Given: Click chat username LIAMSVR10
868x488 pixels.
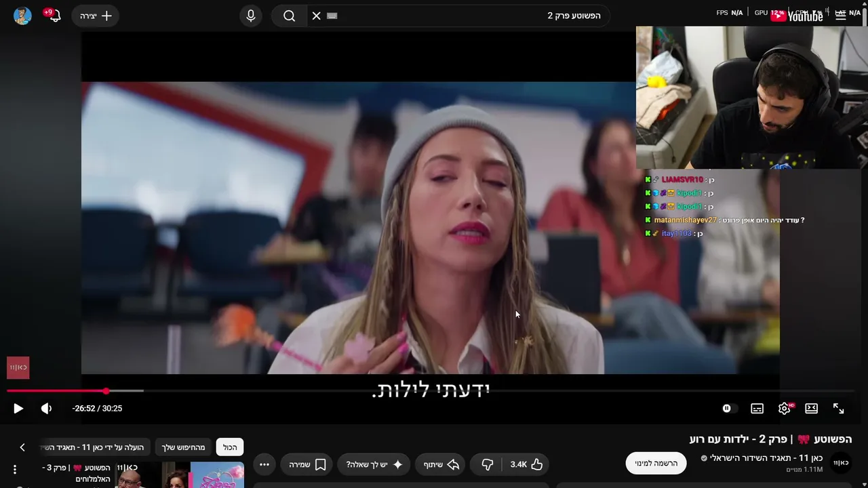Looking at the screenshot, I should 682,180.
